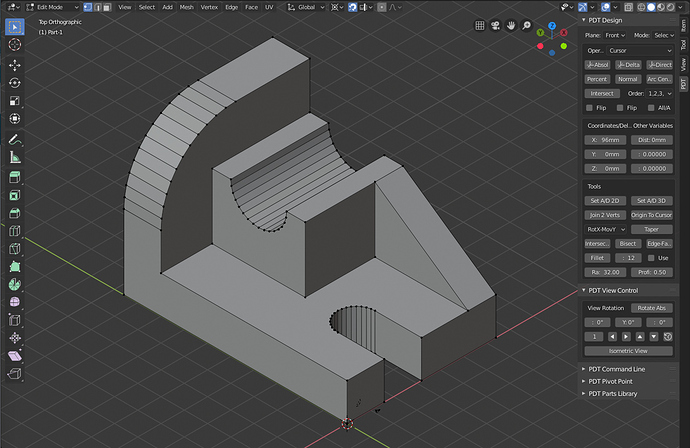
Task: Open the Mode Select dropdown
Action: click(x=663, y=35)
